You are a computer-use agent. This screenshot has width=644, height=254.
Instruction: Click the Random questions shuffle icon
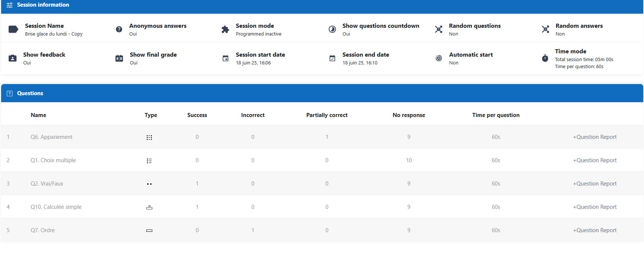click(438, 30)
